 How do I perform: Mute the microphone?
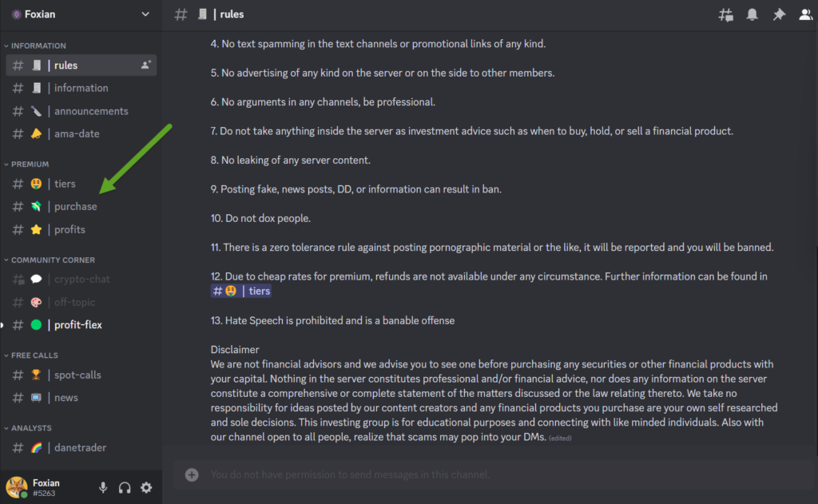(103, 487)
